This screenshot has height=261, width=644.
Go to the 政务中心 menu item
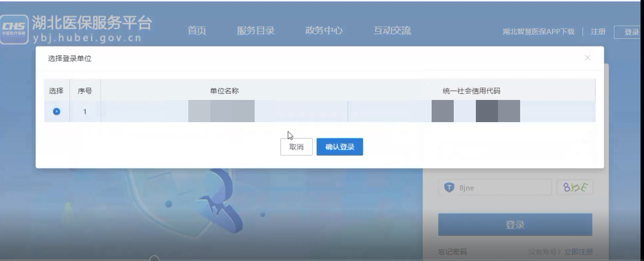click(x=324, y=31)
